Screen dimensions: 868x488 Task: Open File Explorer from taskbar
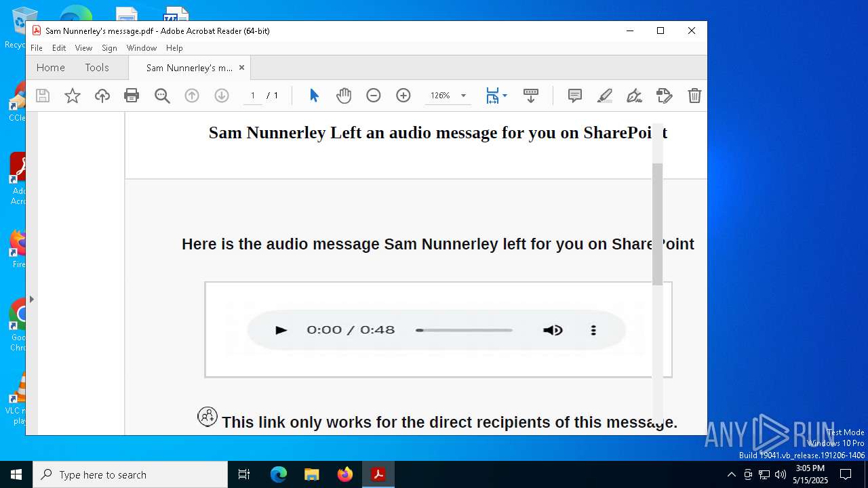pyautogui.click(x=311, y=474)
